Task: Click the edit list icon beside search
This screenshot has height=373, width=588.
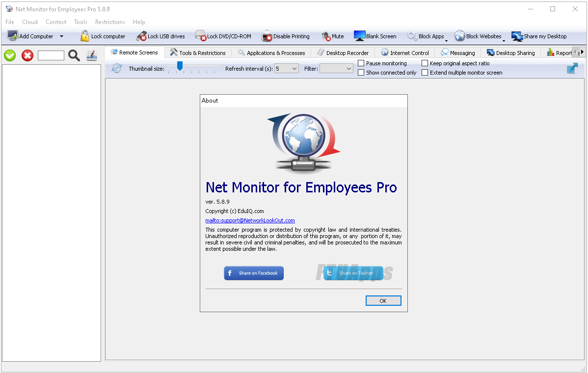Action: 92,55
